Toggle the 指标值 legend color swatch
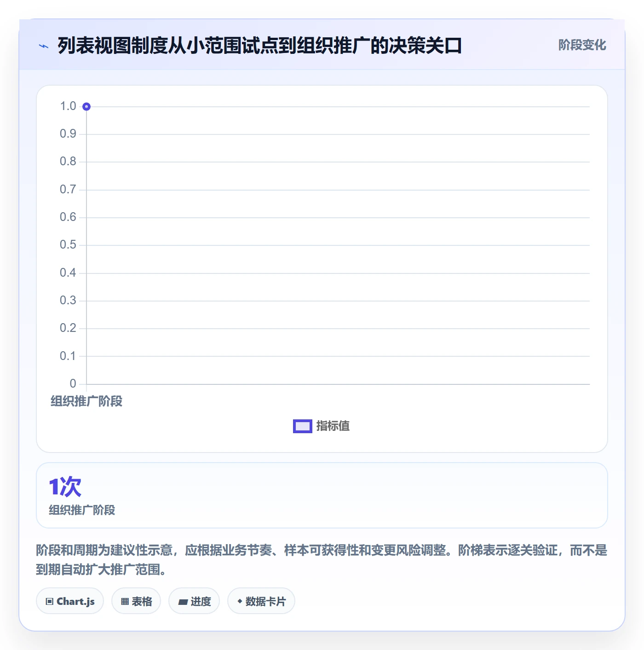The height and width of the screenshot is (650, 644). point(303,426)
